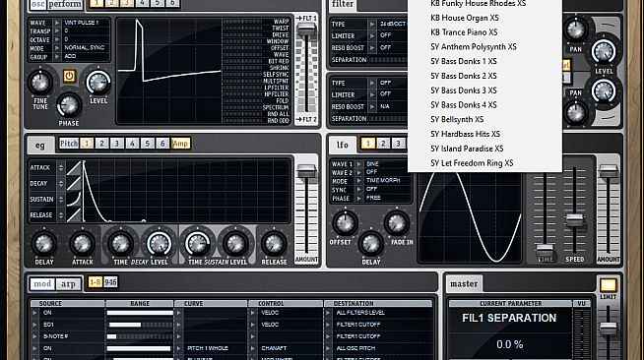The width and height of the screenshot is (644, 360).
Task: Click the Attack curve shape icon
Action: click(x=74, y=167)
